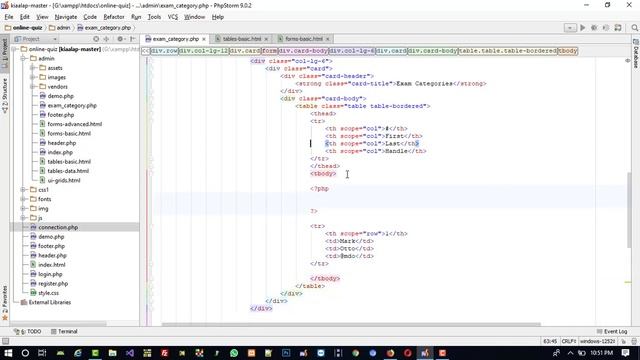
Task: Open the Refactor menu
Action: pyautogui.click(x=113, y=17)
